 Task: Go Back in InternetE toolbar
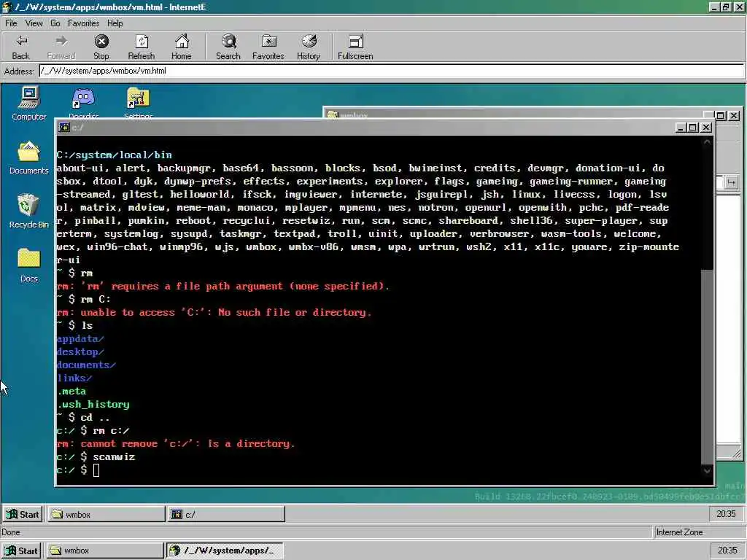21,47
